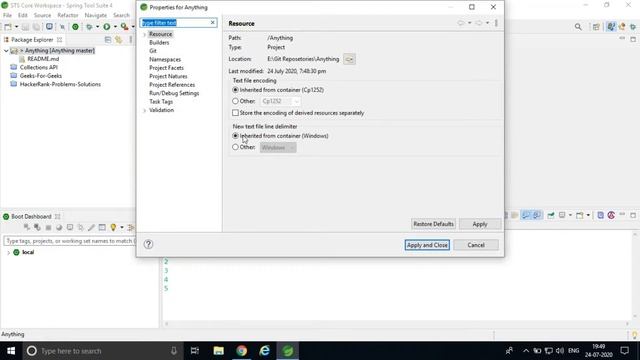Click the New file icon in main toolbar
640x360 pixels.
[8, 27]
